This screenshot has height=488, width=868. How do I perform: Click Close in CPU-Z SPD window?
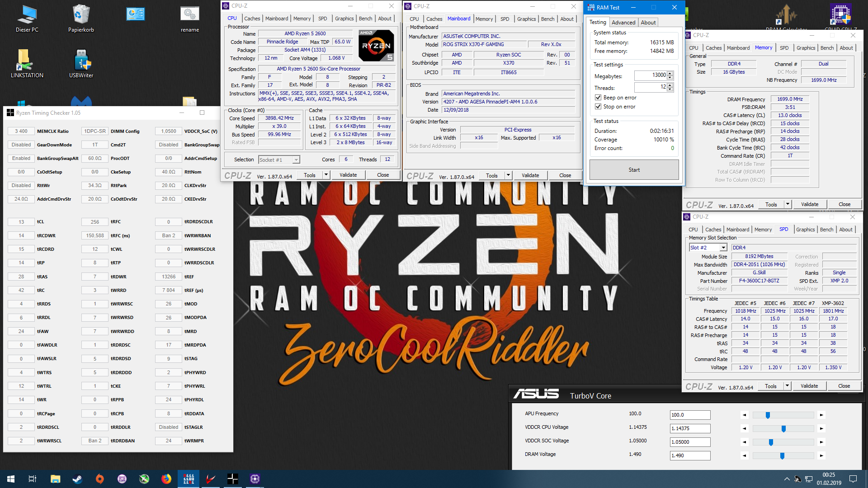pyautogui.click(x=844, y=386)
